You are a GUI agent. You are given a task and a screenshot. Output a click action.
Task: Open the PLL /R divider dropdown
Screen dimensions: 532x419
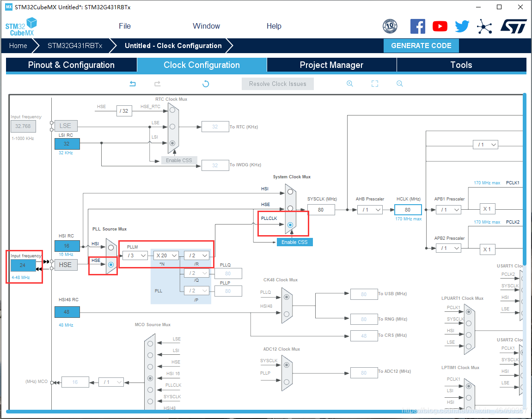pyautogui.click(x=197, y=255)
